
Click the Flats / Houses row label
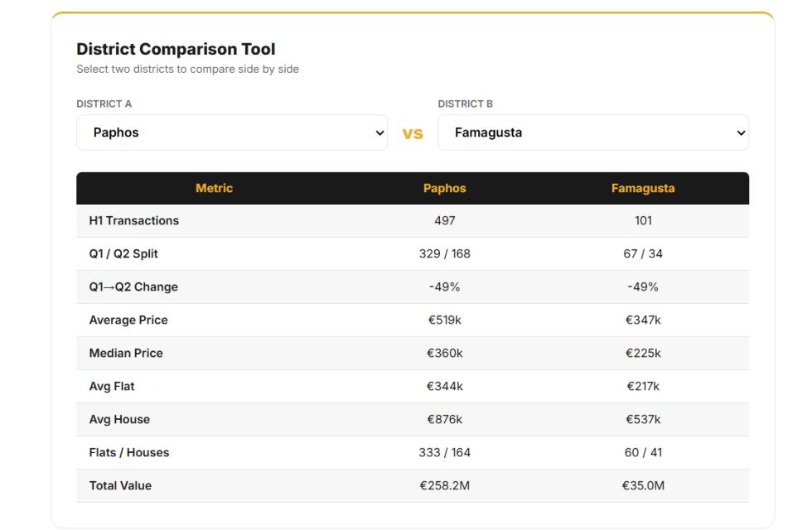129,452
